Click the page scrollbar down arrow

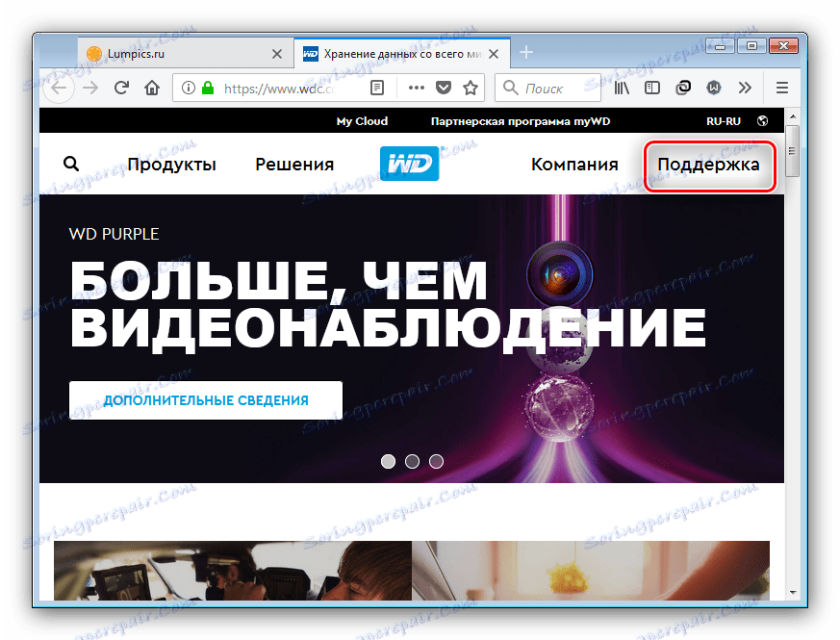pos(793,592)
